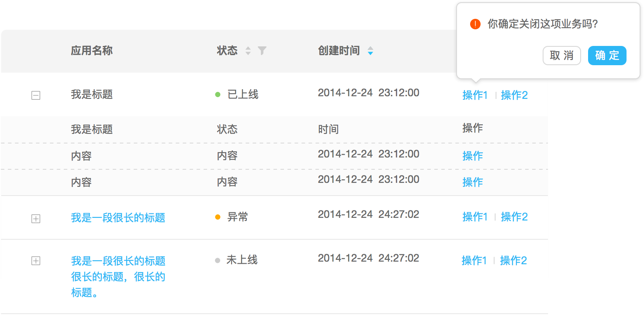Click 操作1 in the 未上线 row
The width and height of the screenshot is (644, 315).
point(474,260)
